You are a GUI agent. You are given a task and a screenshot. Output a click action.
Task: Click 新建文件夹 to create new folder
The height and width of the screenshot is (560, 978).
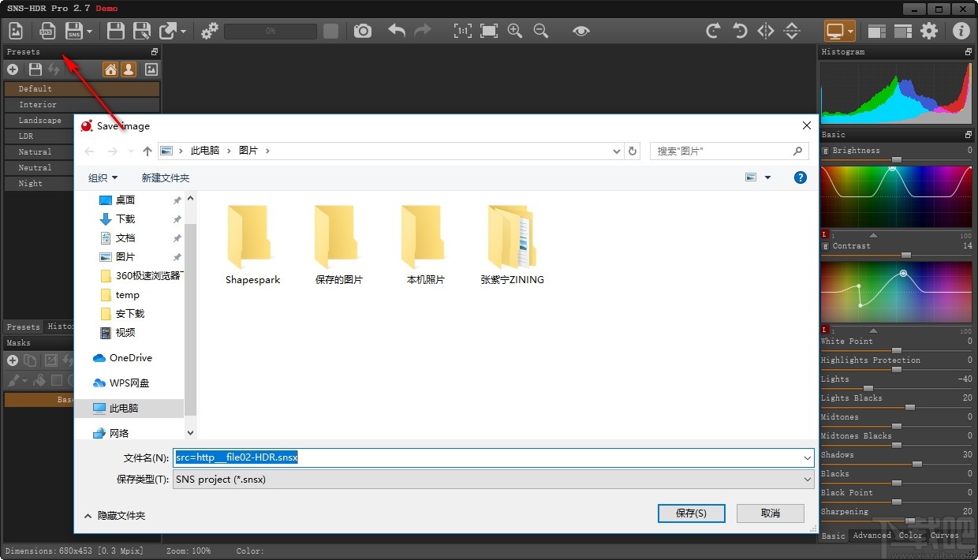(166, 178)
